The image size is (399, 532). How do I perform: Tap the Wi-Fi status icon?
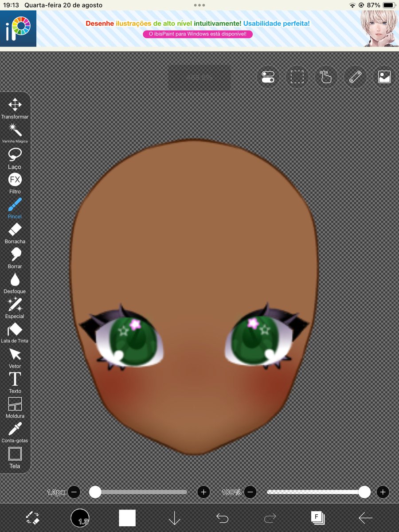352,5
